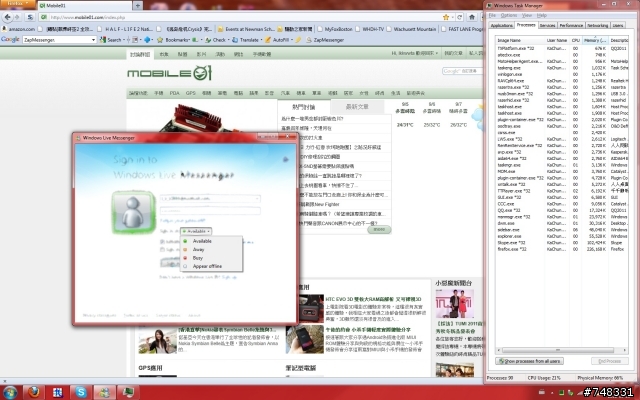The height and width of the screenshot is (400, 640).
Task: Reload the page in Firefox
Action: (460, 17)
